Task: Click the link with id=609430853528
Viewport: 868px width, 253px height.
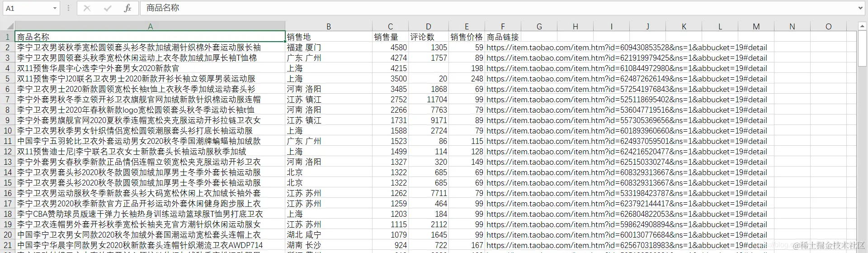Action: point(627,47)
